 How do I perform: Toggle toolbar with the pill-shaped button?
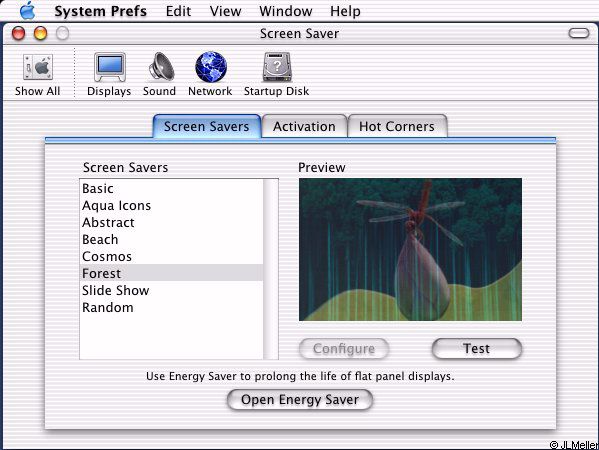pos(579,33)
